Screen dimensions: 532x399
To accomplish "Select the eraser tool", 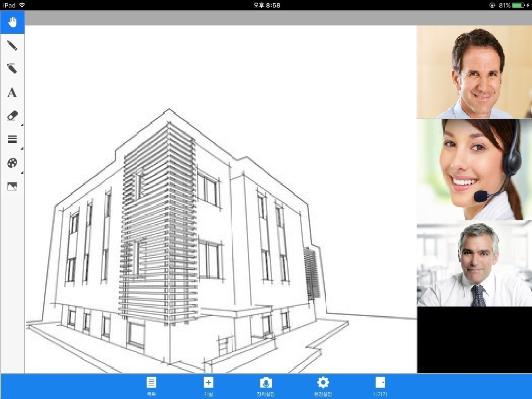I will coord(12,116).
